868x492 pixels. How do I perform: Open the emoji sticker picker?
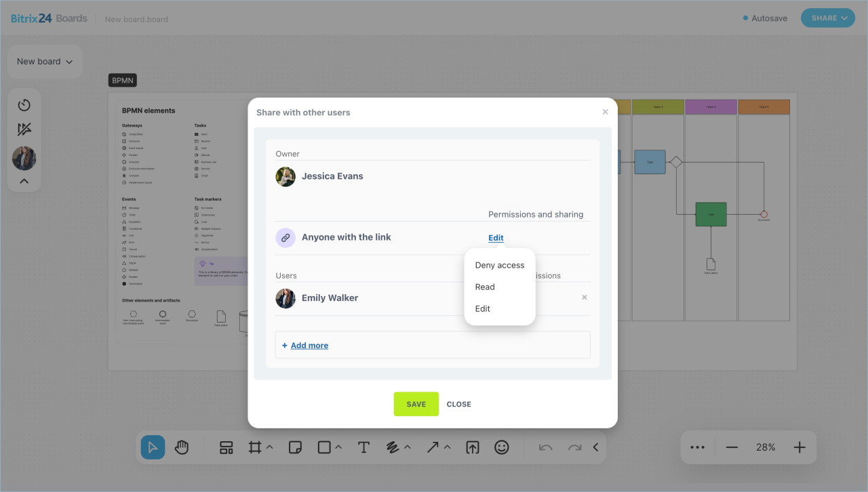coord(501,447)
